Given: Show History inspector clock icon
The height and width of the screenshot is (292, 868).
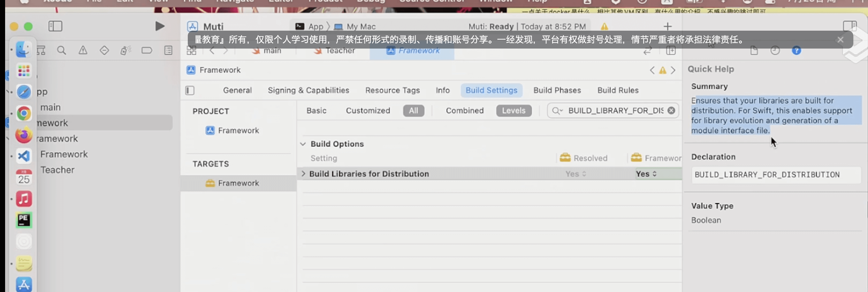Looking at the screenshot, I should click(x=775, y=50).
